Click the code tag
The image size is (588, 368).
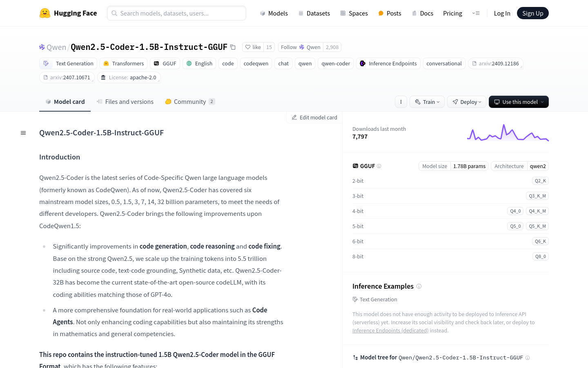(x=228, y=63)
